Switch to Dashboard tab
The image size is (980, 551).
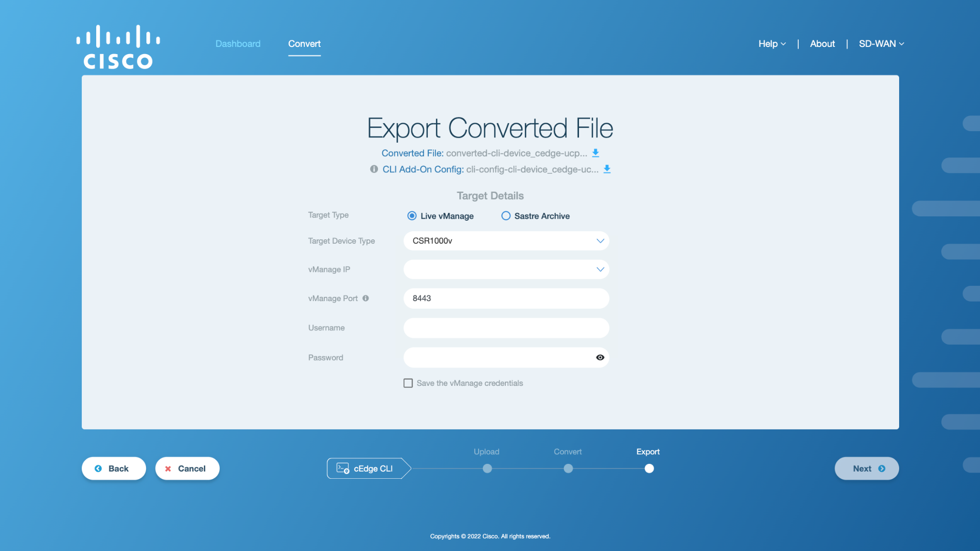[x=238, y=43]
